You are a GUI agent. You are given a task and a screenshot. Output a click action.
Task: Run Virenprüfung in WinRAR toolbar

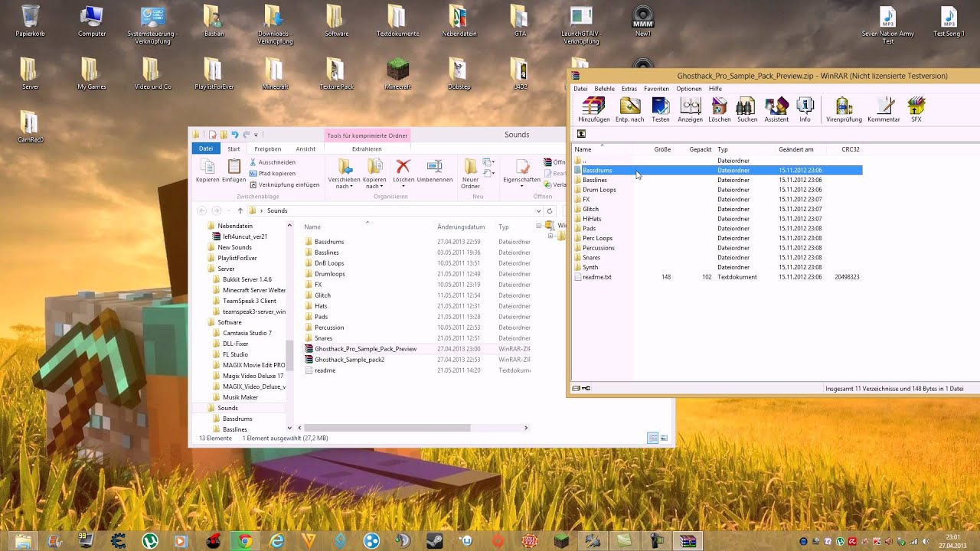844,109
